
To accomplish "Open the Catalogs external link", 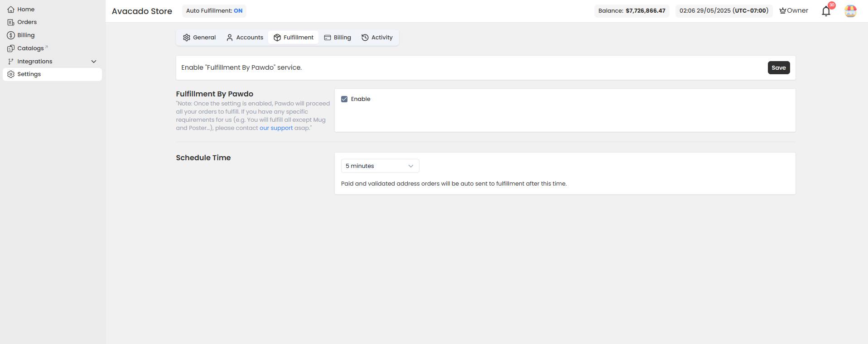I will coord(52,48).
